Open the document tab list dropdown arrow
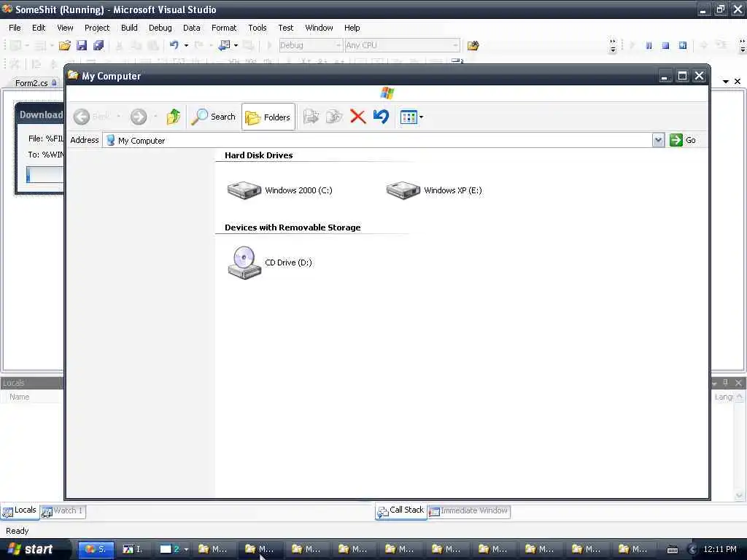The image size is (747, 560). (x=726, y=82)
